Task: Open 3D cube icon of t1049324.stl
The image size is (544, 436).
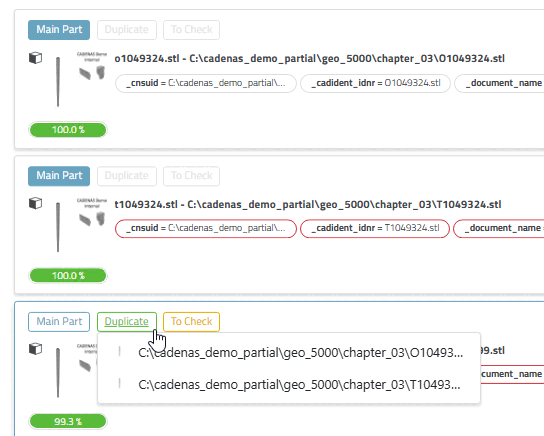Action: pos(35,203)
